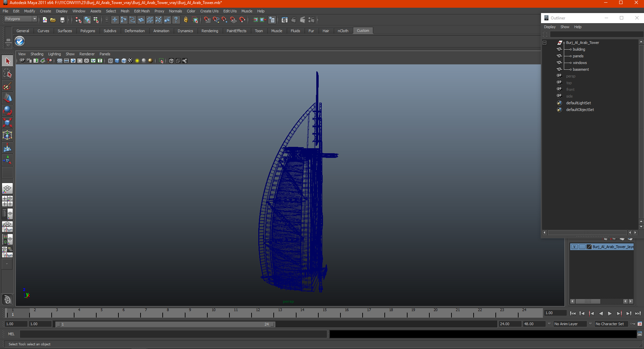Go to end of playback range
This screenshot has height=349, width=644.
(x=638, y=313)
